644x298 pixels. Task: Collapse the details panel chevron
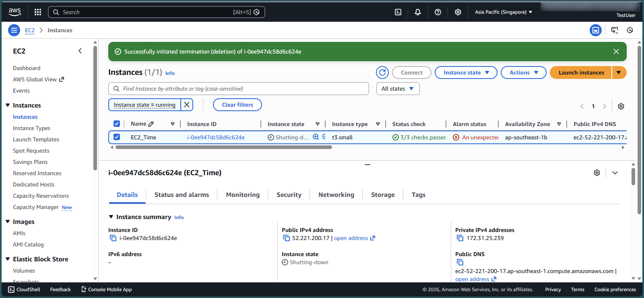click(x=615, y=173)
